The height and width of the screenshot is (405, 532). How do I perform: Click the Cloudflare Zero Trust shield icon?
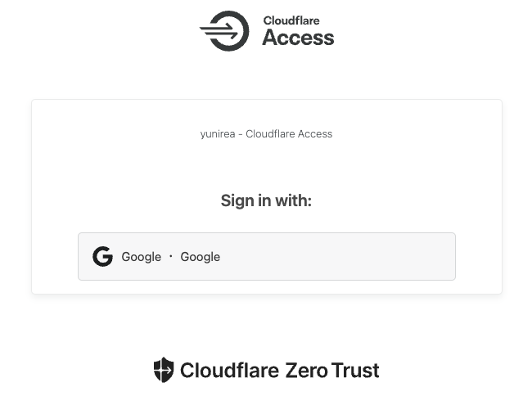tap(164, 370)
